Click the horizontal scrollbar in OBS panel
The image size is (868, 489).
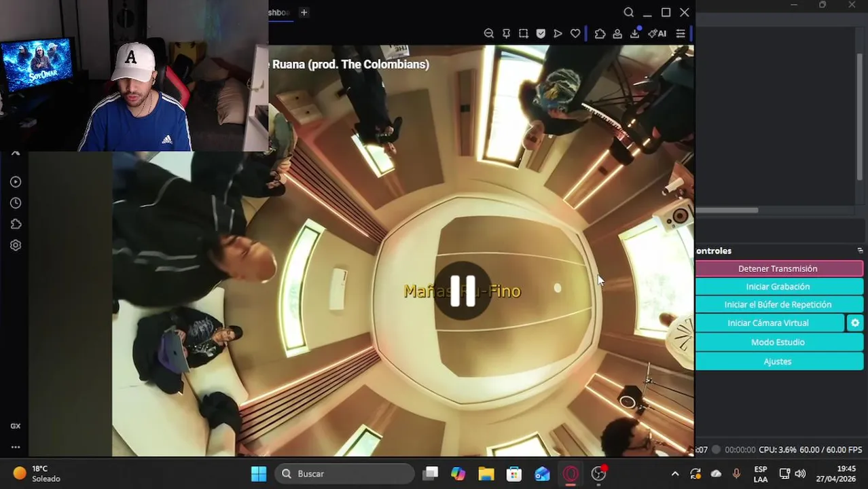(727, 211)
